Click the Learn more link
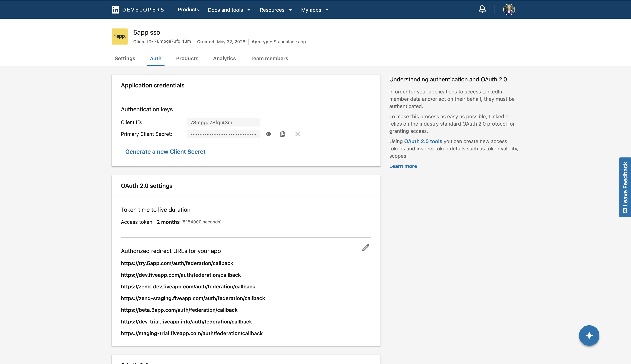This screenshot has width=631, height=364. point(403,166)
